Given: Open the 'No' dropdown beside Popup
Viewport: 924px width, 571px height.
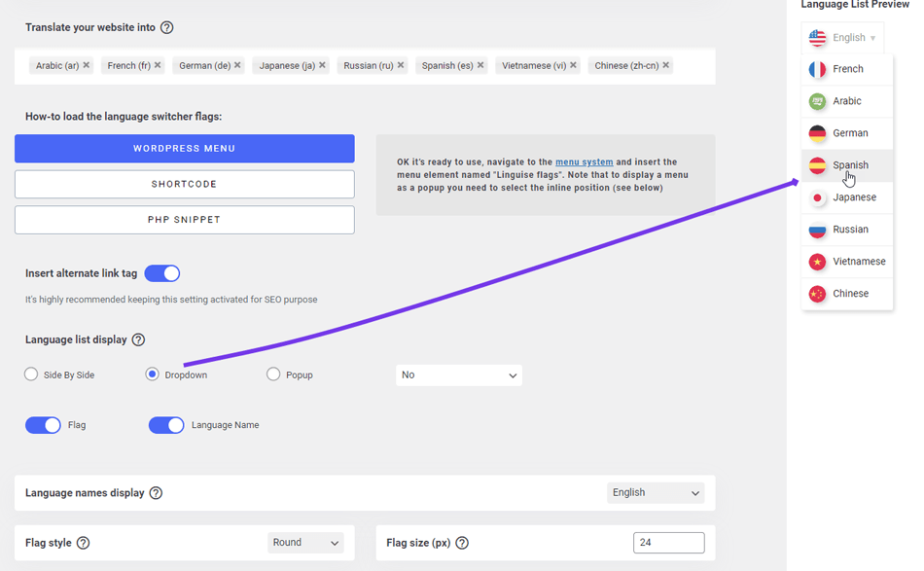Looking at the screenshot, I should 459,375.
